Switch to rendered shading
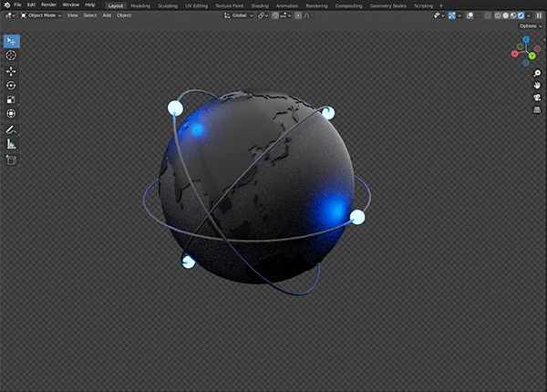Viewport: 547px width, 392px height. 521,15
